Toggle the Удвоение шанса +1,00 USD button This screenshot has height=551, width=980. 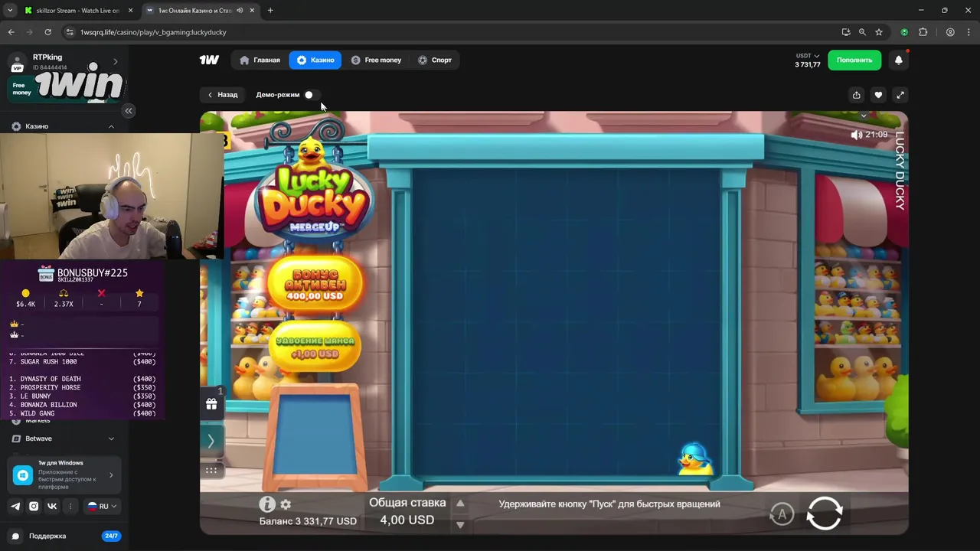pos(315,347)
